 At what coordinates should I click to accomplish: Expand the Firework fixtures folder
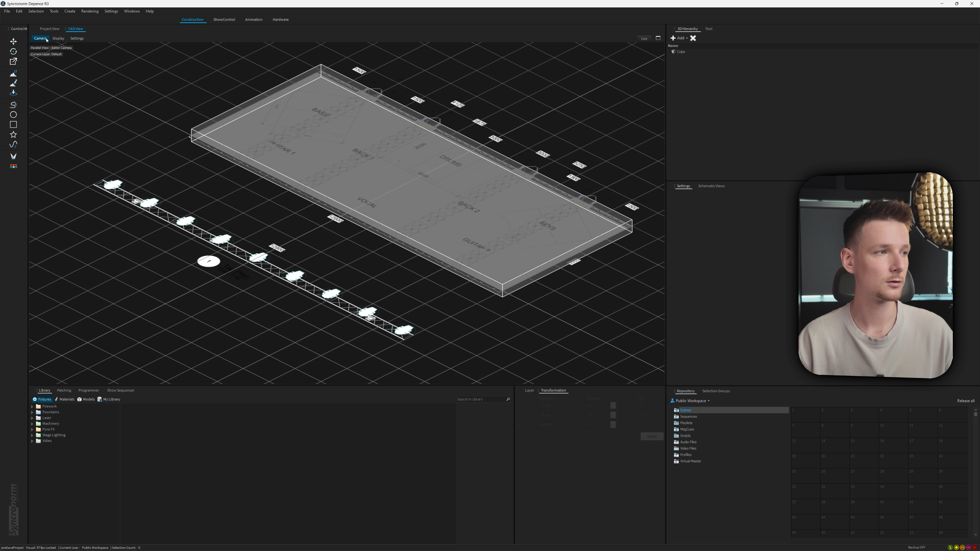(x=32, y=407)
